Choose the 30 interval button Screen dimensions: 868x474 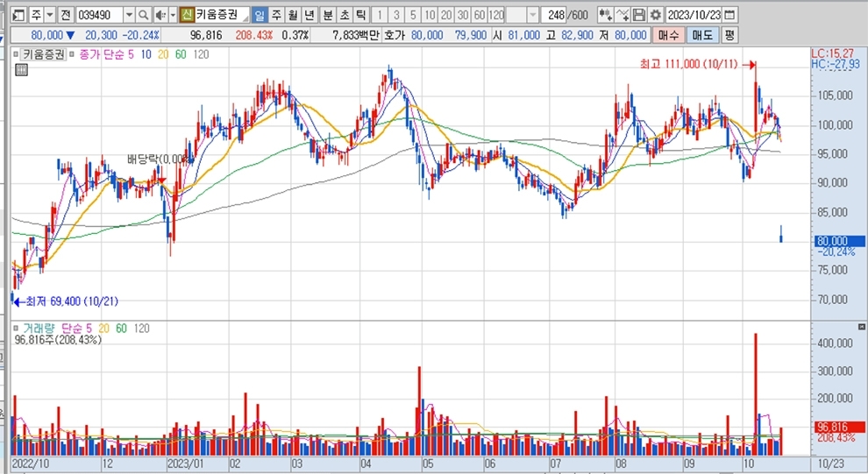point(463,15)
